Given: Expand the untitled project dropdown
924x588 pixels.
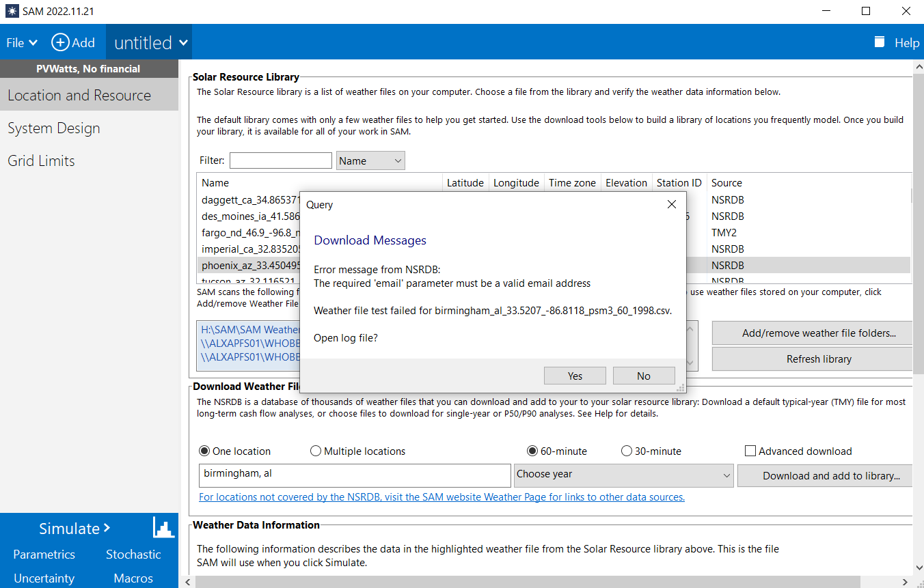Looking at the screenshot, I should 148,42.
